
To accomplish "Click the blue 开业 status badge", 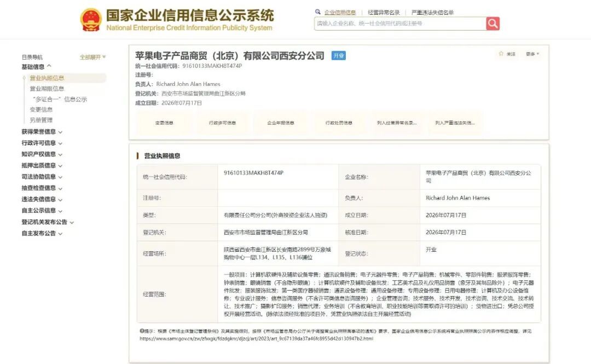I will 339,56.
